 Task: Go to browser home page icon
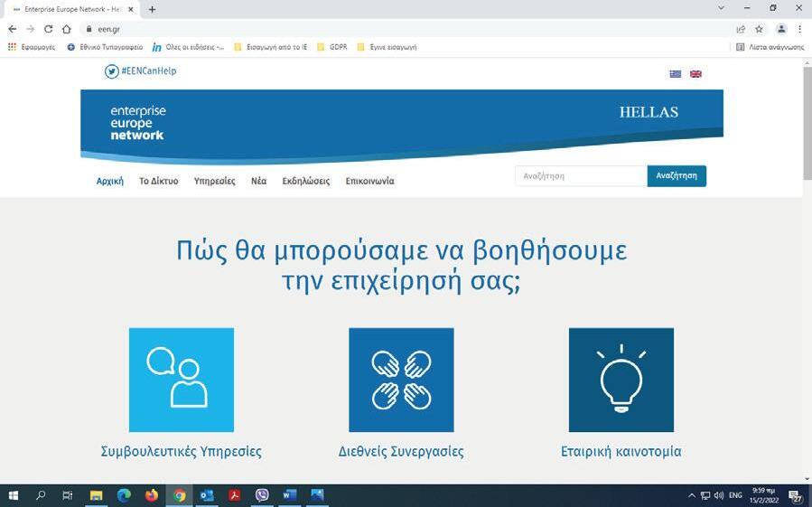point(66,29)
